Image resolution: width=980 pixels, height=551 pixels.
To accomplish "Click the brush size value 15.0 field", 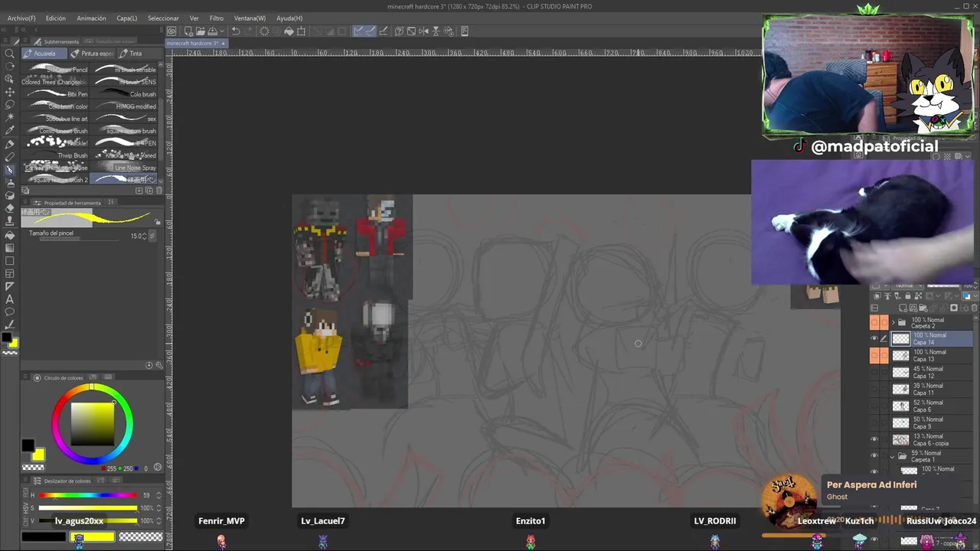I will coord(137,236).
